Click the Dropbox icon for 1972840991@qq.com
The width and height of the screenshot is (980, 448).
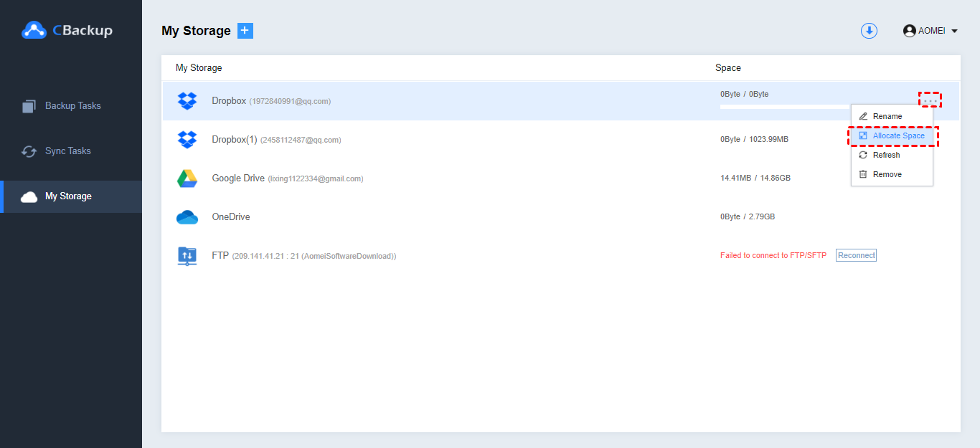point(187,100)
